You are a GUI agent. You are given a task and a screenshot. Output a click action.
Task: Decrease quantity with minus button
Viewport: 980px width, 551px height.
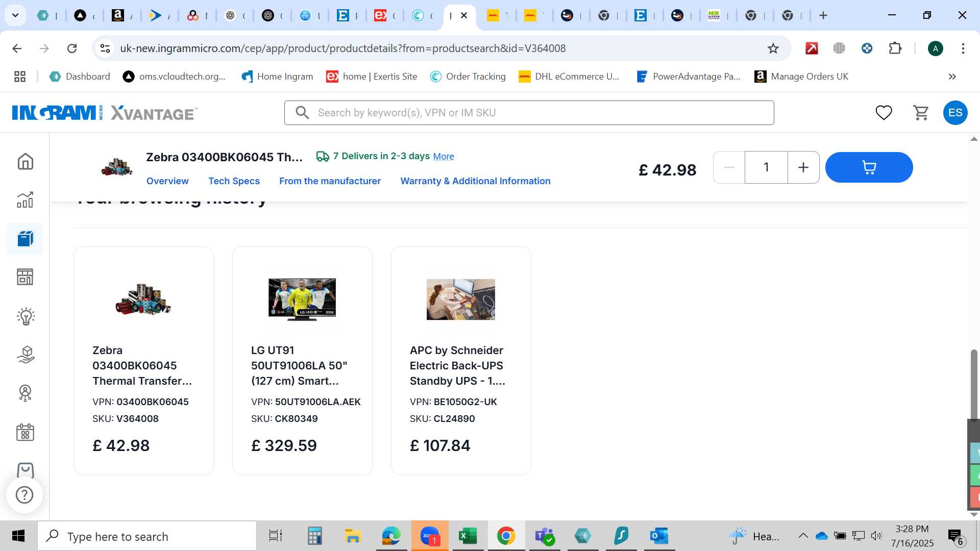729,167
